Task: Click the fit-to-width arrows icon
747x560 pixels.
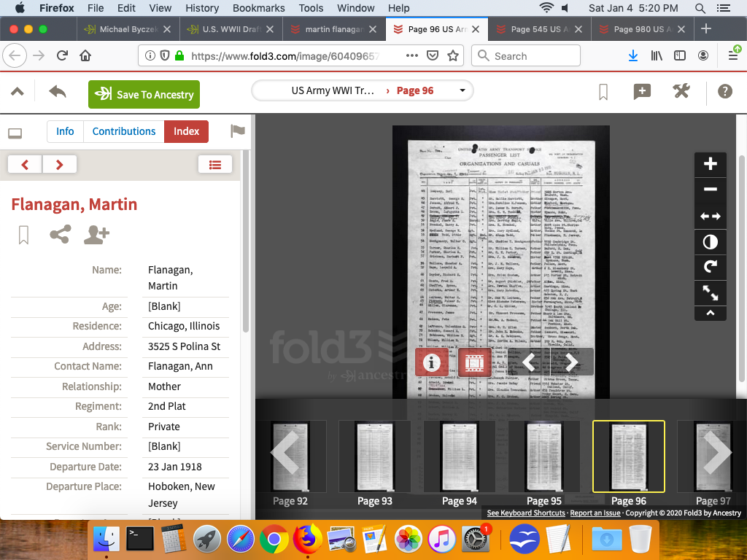Action: [x=710, y=216]
